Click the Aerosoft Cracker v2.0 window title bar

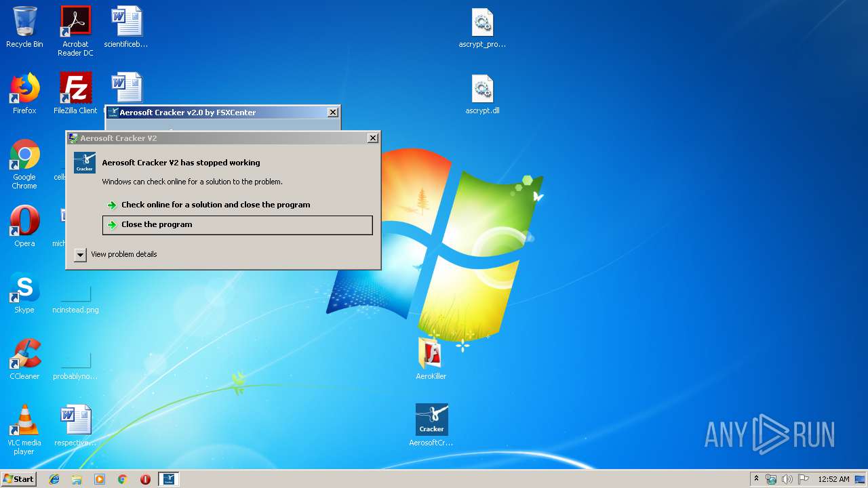pos(222,113)
